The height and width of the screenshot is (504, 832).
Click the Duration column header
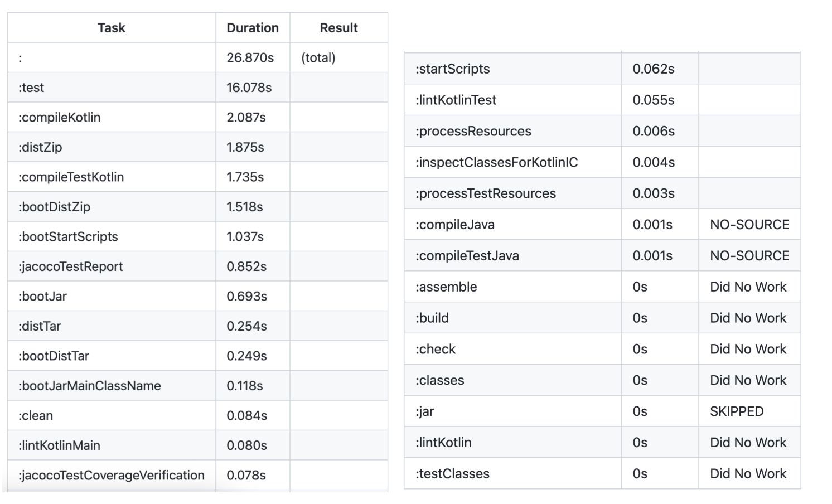tap(253, 28)
